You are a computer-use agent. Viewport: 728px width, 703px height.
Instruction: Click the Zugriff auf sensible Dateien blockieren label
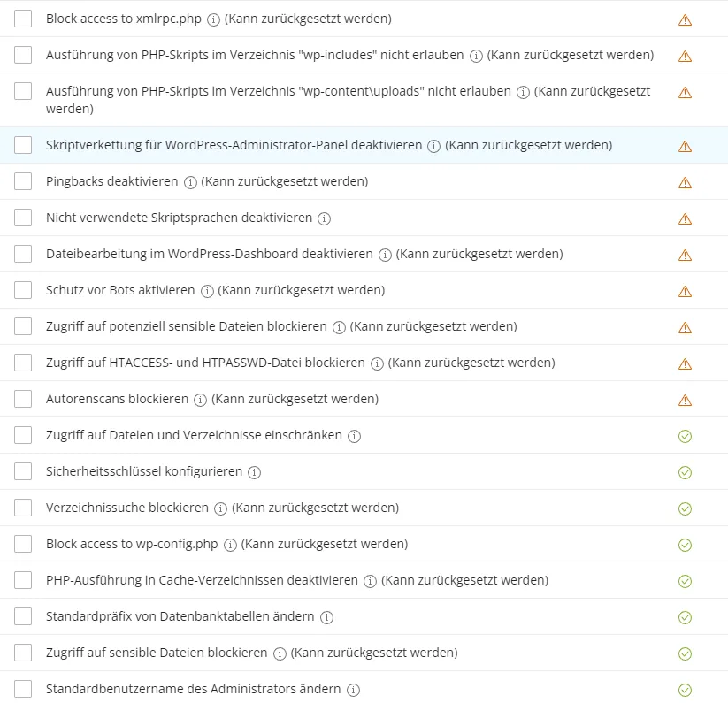(x=157, y=653)
